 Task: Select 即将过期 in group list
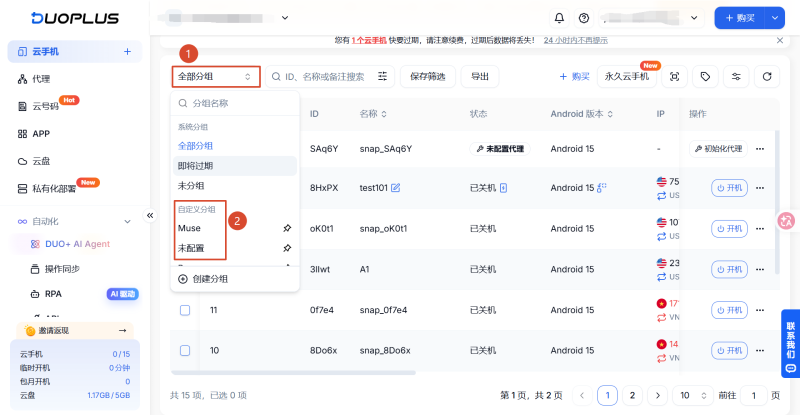pyautogui.click(x=235, y=166)
